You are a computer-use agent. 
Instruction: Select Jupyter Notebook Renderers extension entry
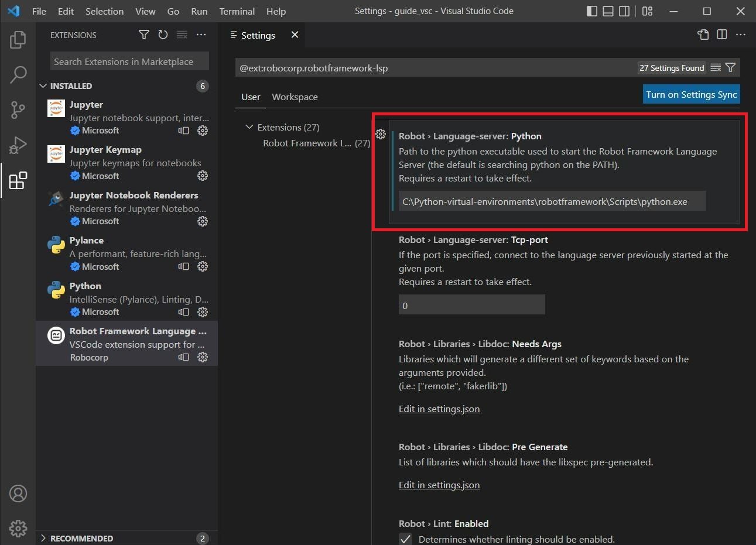[x=126, y=208]
